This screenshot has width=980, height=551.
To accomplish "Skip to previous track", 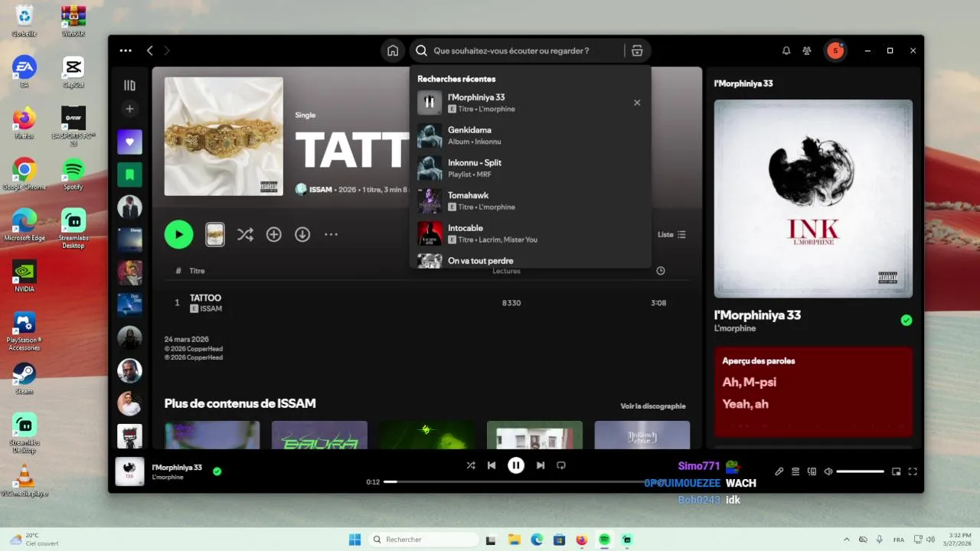I will point(492,465).
